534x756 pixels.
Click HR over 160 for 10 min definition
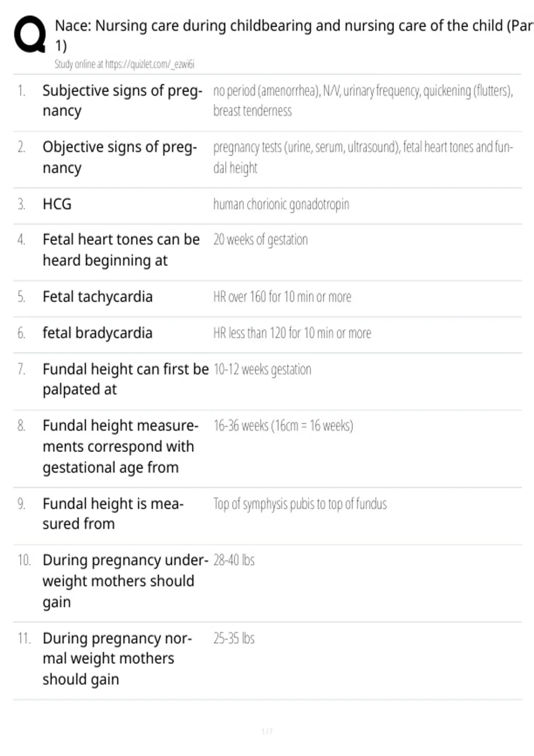[x=282, y=297]
